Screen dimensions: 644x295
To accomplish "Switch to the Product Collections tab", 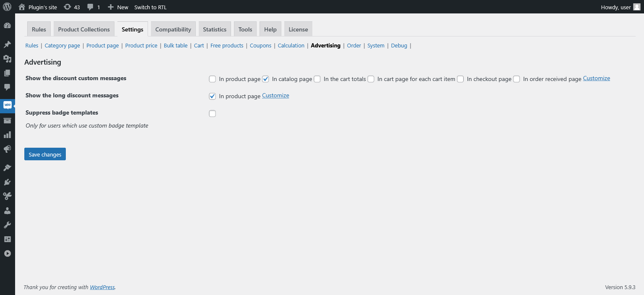I will (84, 29).
